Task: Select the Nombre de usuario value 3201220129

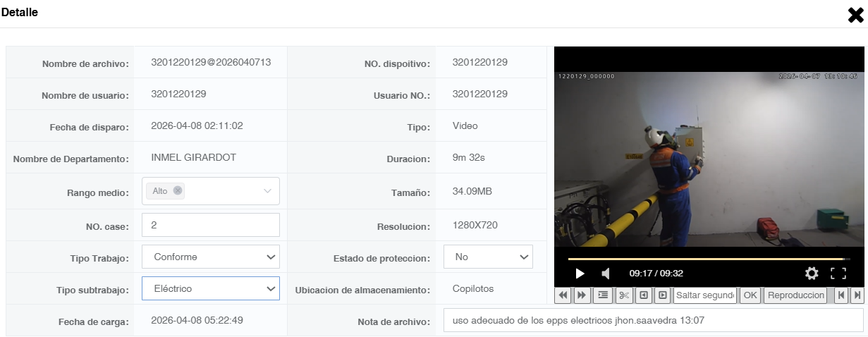Action: tap(178, 94)
